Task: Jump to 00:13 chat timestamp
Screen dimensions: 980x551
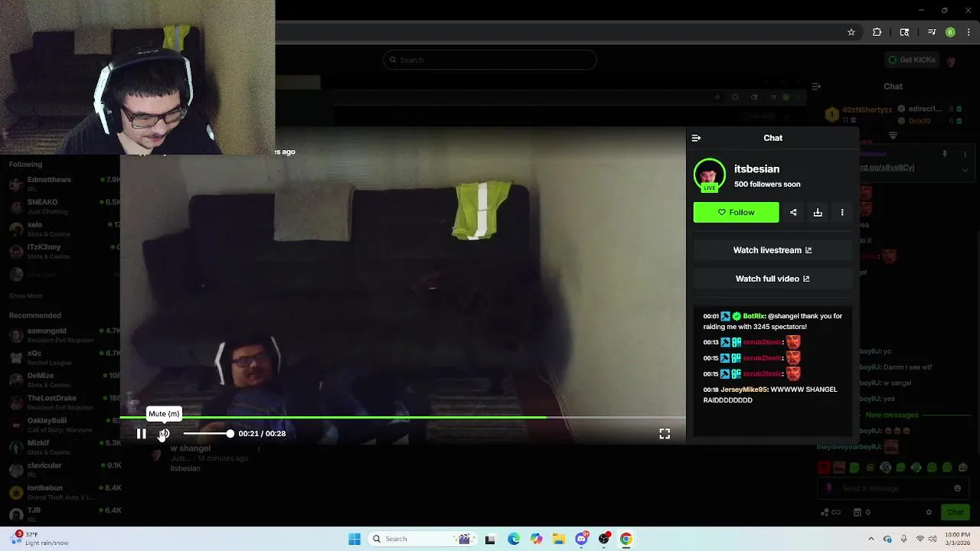Action: click(x=711, y=342)
